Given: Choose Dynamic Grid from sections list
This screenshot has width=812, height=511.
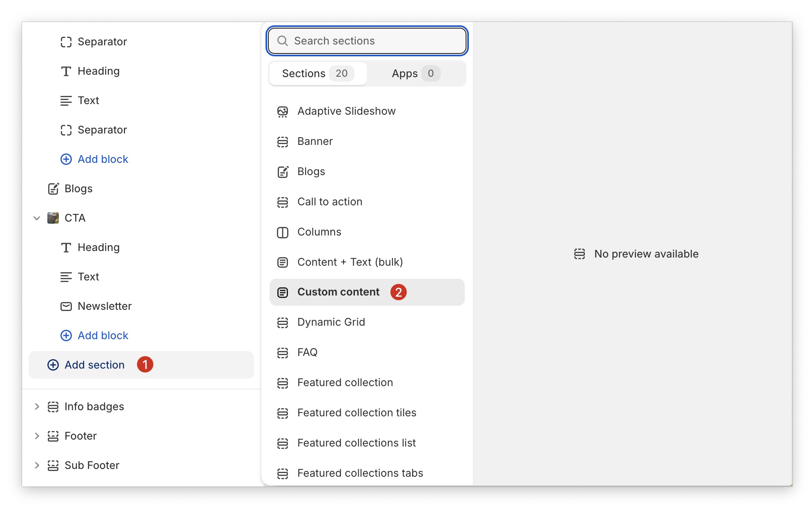Looking at the screenshot, I should [x=331, y=322].
